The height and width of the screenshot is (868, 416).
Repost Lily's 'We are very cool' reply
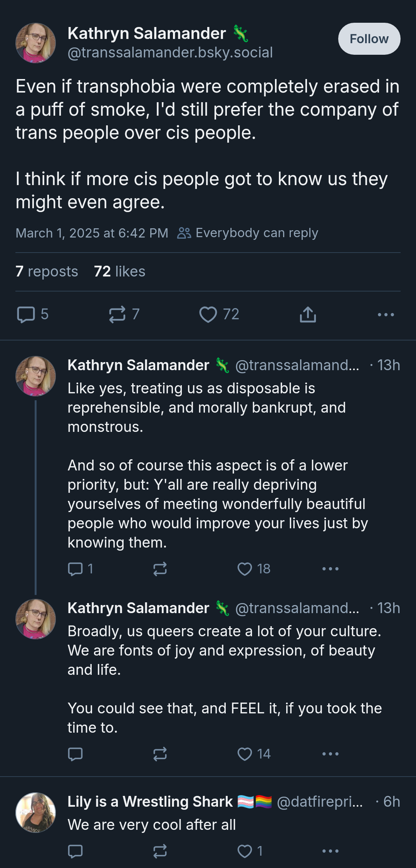[x=160, y=851]
